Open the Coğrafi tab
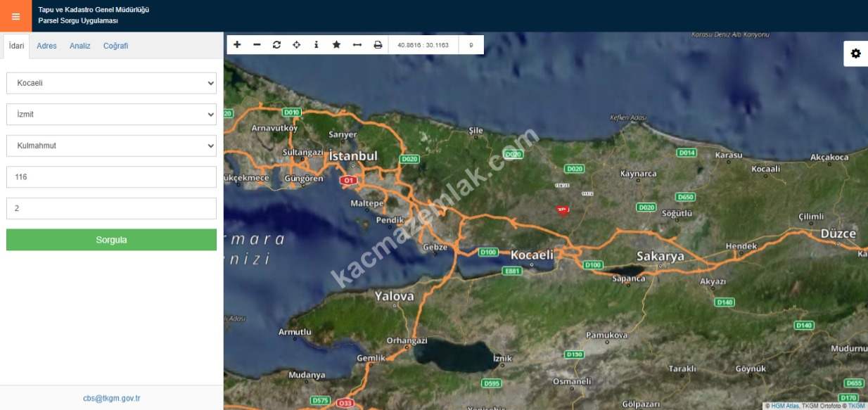The image size is (868, 410). pyautogui.click(x=115, y=46)
